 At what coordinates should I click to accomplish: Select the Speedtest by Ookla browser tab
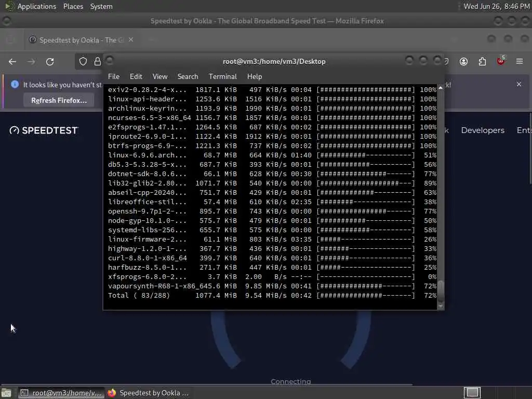(x=81, y=40)
